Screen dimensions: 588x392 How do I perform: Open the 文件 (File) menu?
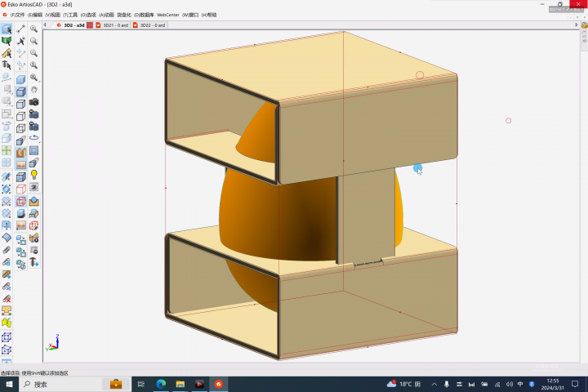(x=17, y=15)
